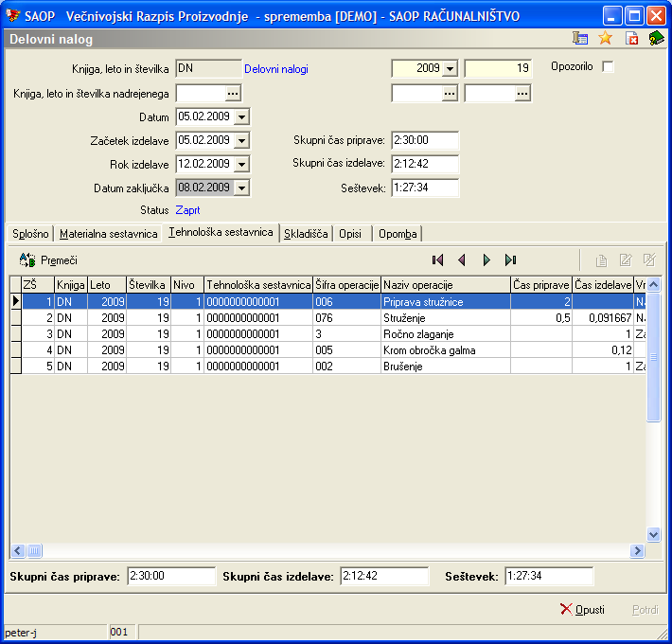Click the red X document icon

click(631, 39)
